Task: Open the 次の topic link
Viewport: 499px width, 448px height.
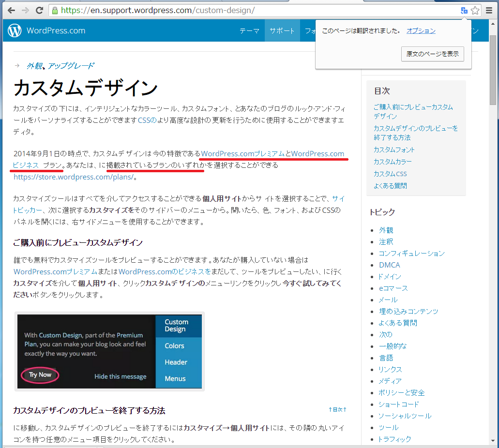Action: pos(386,334)
